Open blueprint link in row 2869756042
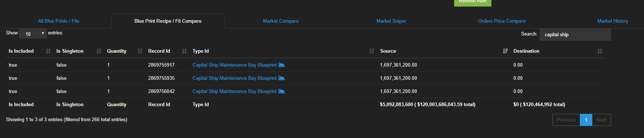Screen dimensions: 644x138 [x=234, y=91]
